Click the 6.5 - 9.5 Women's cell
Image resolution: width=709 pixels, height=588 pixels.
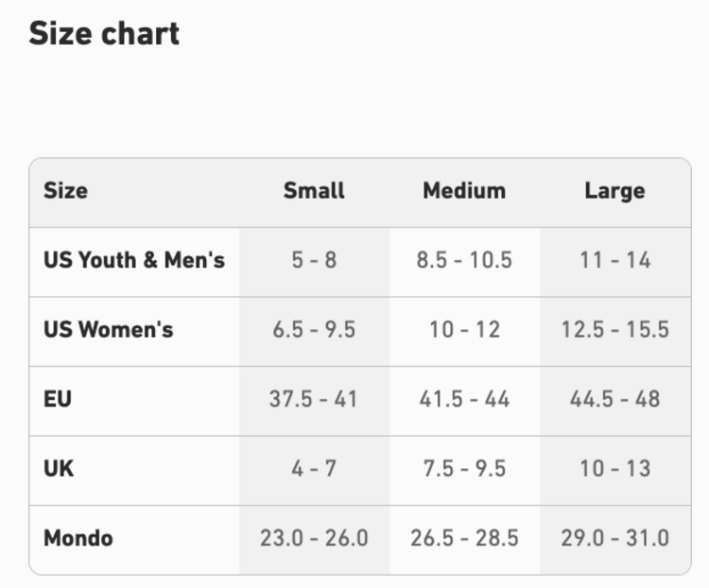pos(314,330)
